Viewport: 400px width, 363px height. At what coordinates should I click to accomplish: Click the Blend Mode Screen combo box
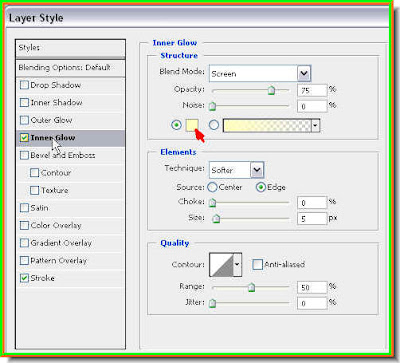pyautogui.click(x=260, y=73)
